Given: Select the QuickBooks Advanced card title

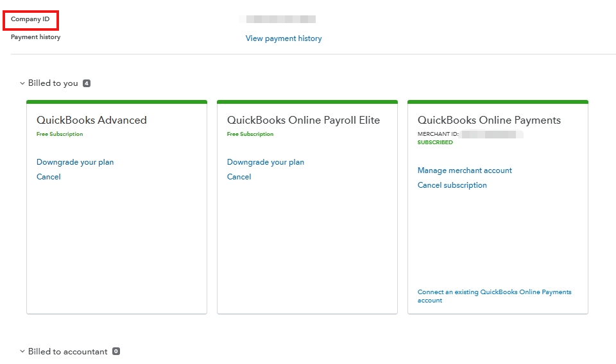Looking at the screenshot, I should [x=92, y=120].
